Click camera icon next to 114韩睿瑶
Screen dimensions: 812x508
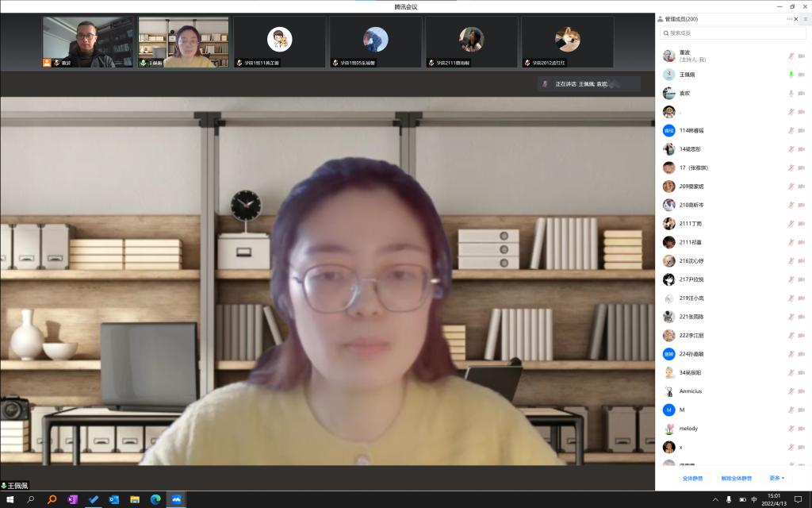tap(801, 130)
